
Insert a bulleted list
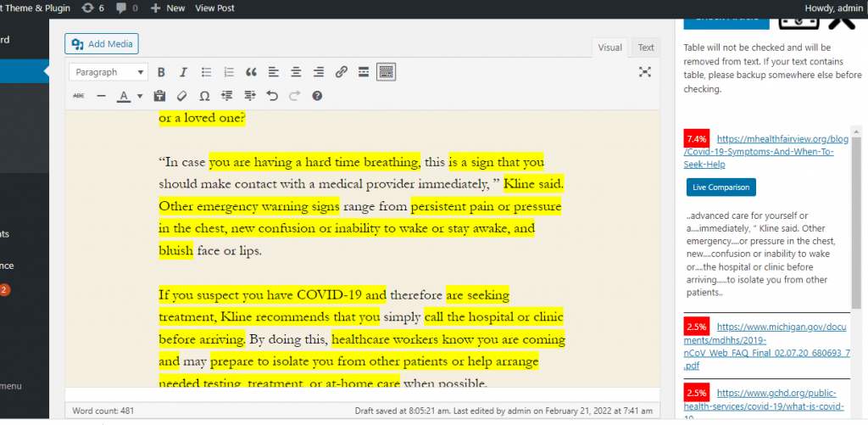[207, 72]
